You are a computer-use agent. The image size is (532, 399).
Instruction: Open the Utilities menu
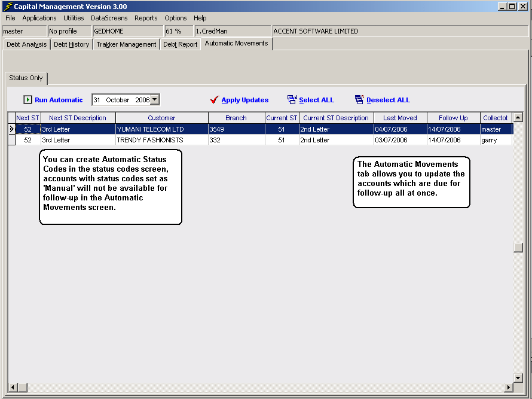(74, 18)
